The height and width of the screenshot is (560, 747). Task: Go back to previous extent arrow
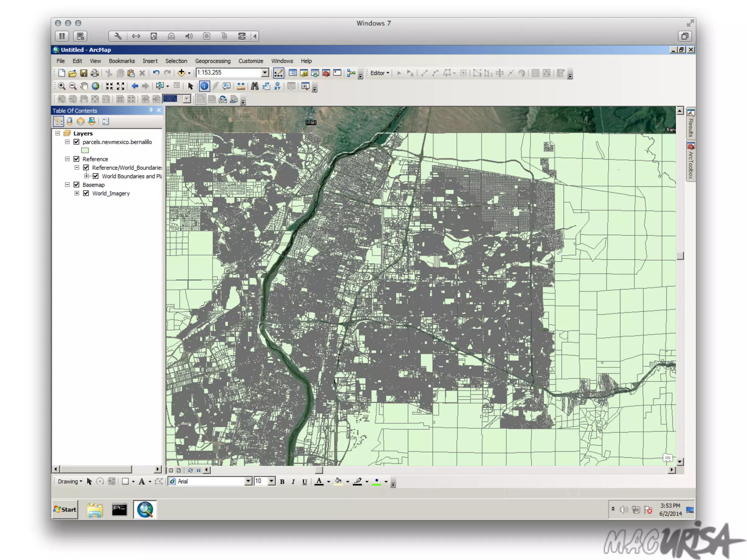point(135,86)
